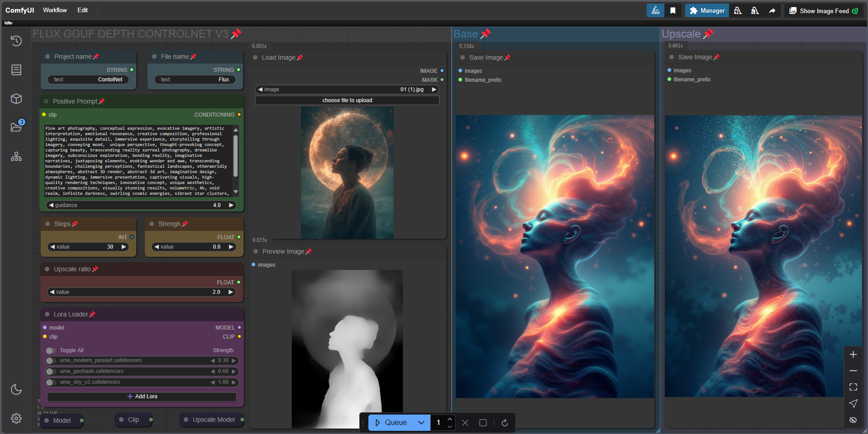Open settings gear icon in sidebar
The height and width of the screenshot is (434, 868).
(x=16, y=418)
